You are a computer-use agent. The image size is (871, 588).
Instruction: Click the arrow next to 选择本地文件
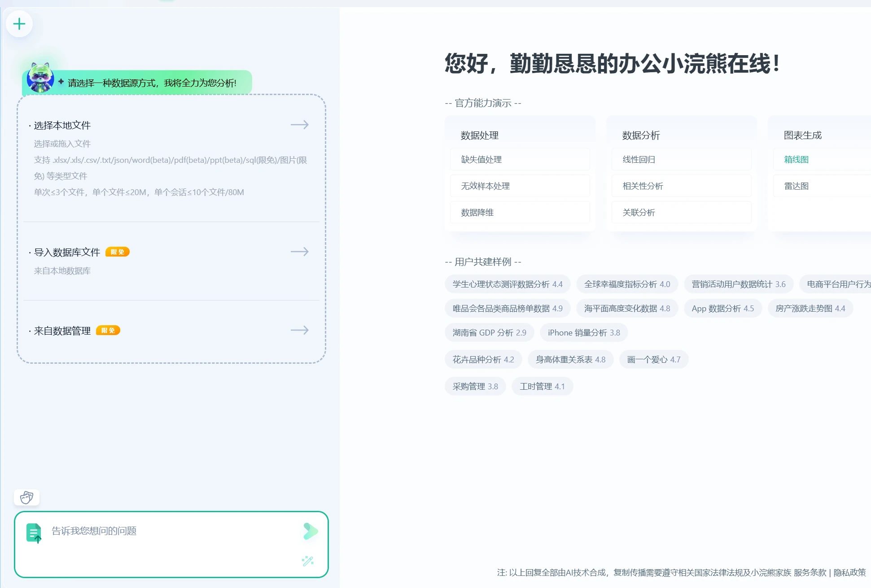click(299, 125)
